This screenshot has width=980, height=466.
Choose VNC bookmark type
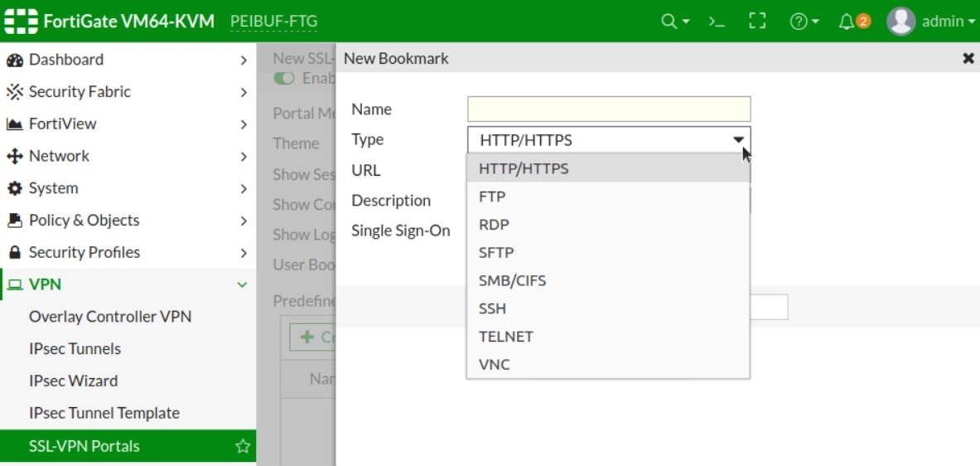(x=608, y=364)
